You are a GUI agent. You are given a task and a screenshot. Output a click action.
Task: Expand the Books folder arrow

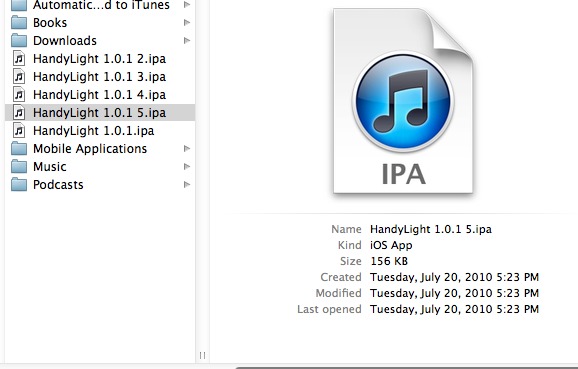[187, 22]
